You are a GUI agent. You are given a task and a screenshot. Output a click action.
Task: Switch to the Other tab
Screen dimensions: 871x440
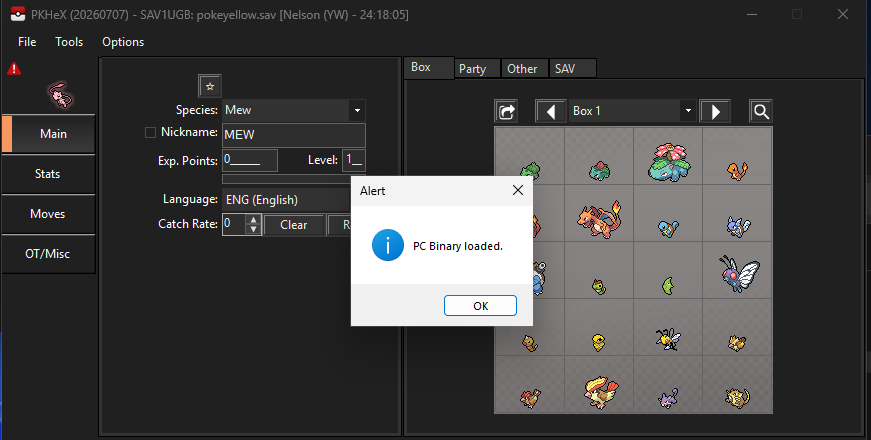pos(524,69)
